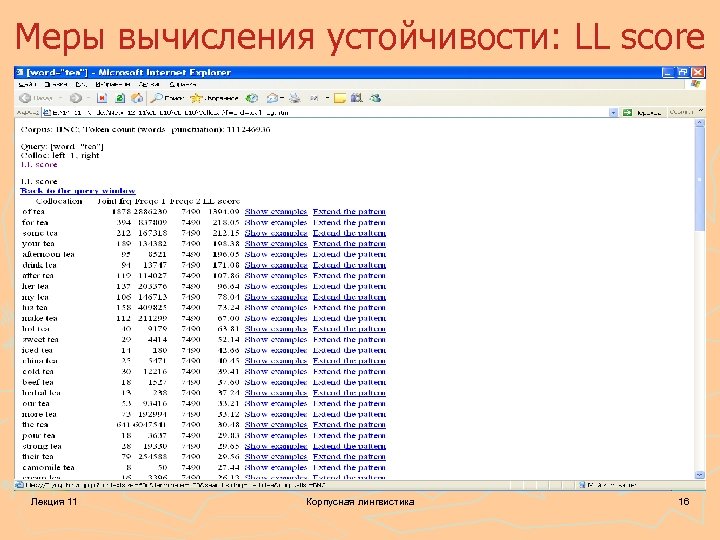
Task: Click the vertical scrollbar up arrow
Action: pyautogui.click(x=700, y=123)
